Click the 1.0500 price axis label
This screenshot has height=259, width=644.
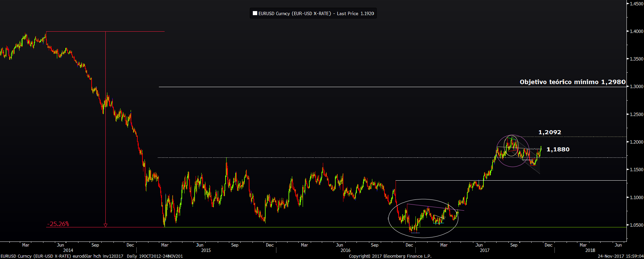(637, 225)
